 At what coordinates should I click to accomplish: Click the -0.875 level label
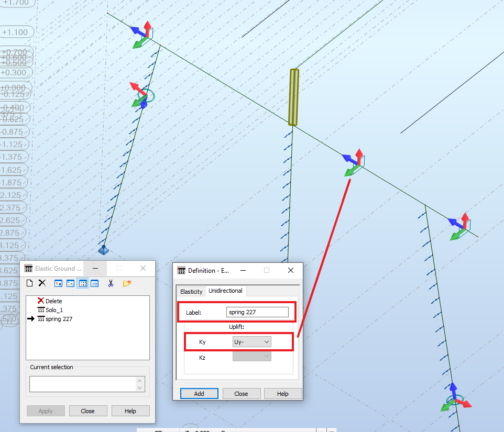pyautogui.click(x=14, y=131)
